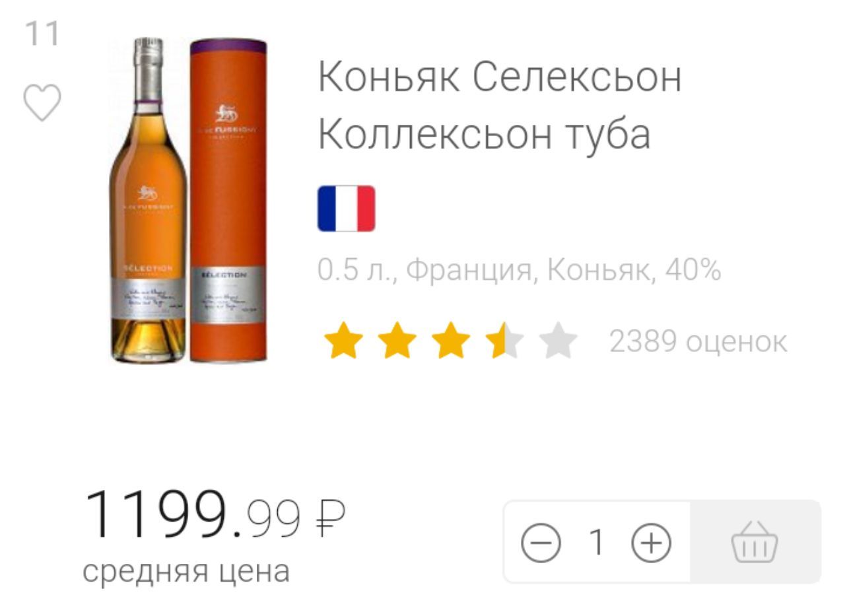Decrease quantity with the minus button
This screenshot has height=616, width=845.
[541, 542]
